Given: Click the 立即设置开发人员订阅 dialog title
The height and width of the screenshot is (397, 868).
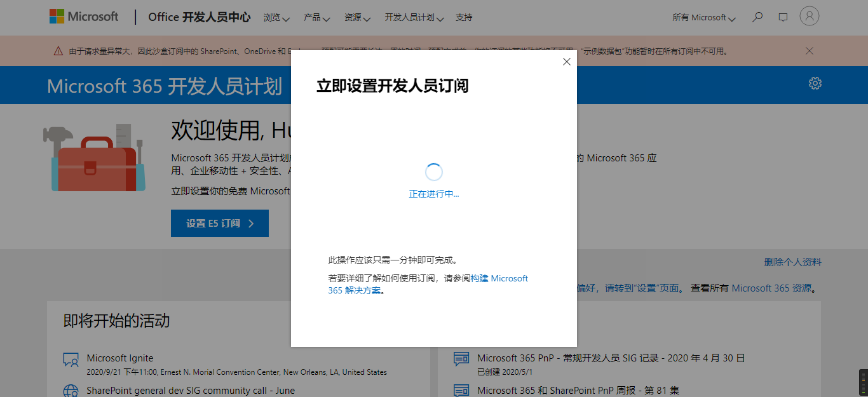Looking at the screenshot, I should 393,86.
